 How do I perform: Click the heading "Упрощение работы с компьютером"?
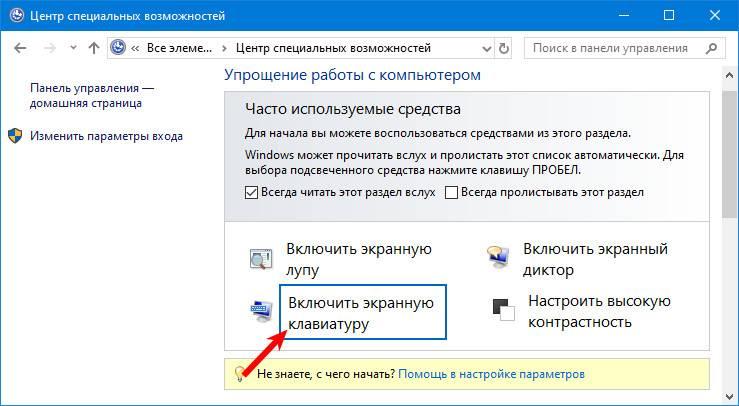coord(353,75)
